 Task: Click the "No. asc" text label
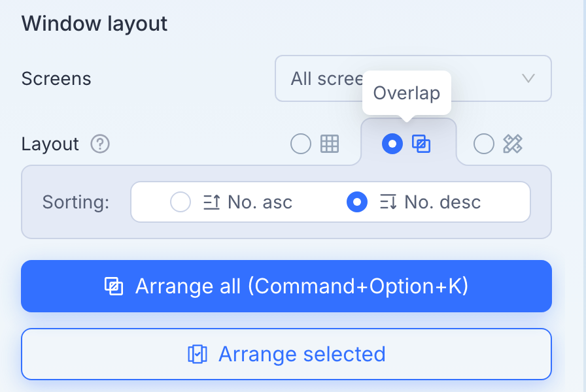coord(260,203)
